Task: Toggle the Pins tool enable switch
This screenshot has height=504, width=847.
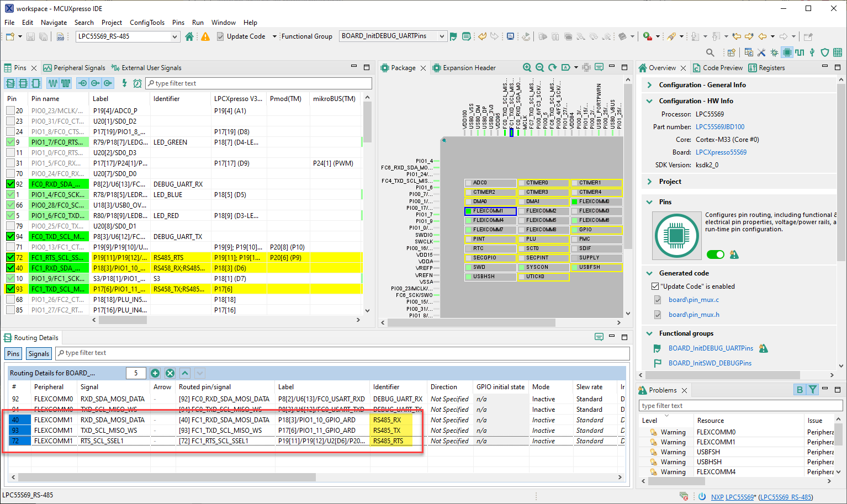Action: point(715,254)
